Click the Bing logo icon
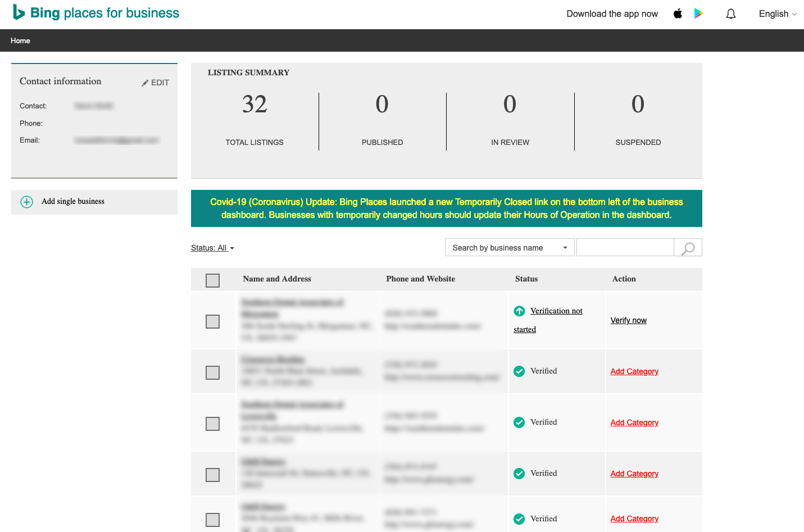The height and width of the screenshot is (532, 804). click(x=19, y=12)
